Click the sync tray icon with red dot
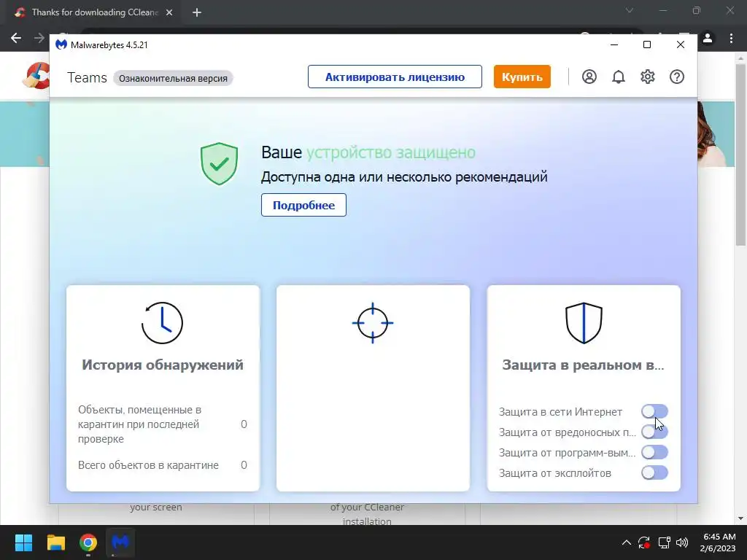 644,542
